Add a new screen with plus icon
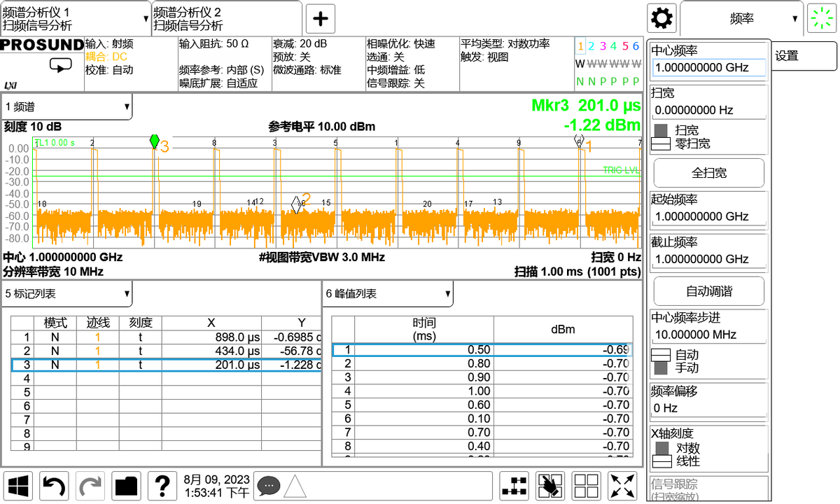This screenshot has width=840, height=504. [321, 19]
